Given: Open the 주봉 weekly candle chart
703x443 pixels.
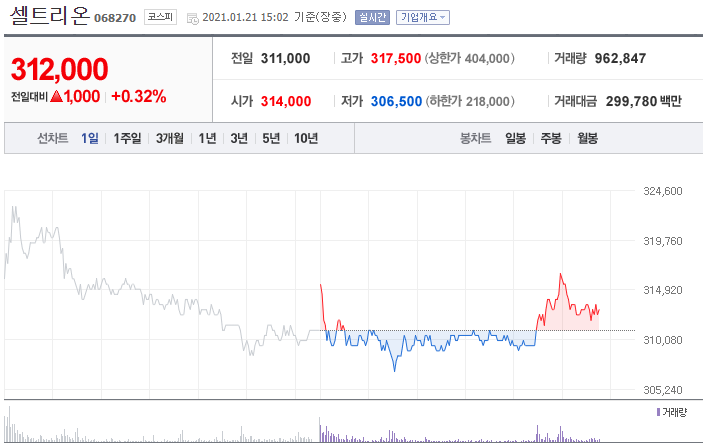Looking at the screenshot, I should pyautogui.click(x=551, y=138).
